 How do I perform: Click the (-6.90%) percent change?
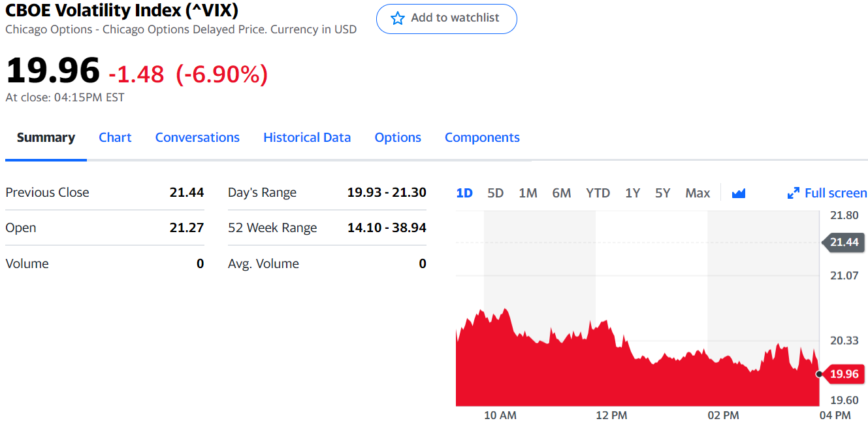pyautogui.click(x=221, y=74)
